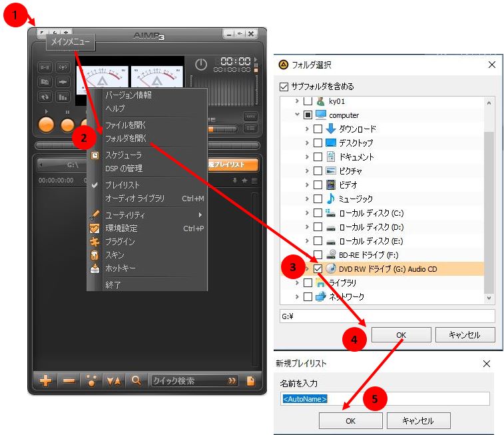Toggle the A-B repeat button
The width and height of the screenshot is (504, 435).
pos(45,67)
